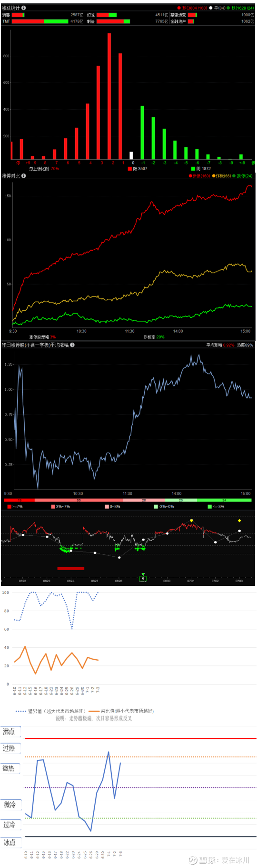Click the green 阴 1872 legend square

(193, 169)
